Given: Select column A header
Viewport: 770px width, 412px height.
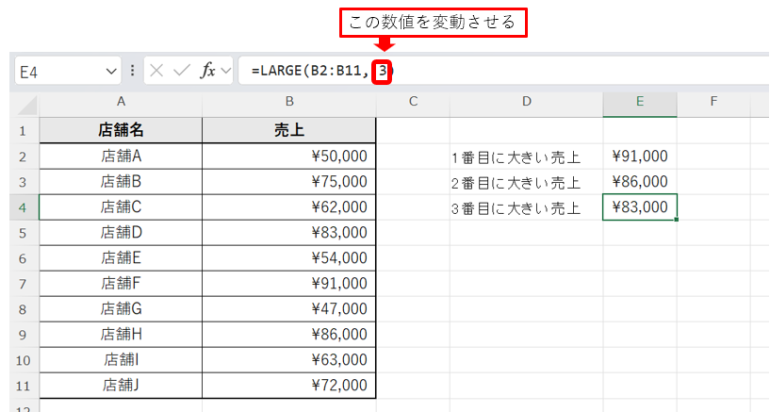Looking at the screenshot, I should [121, 102].
